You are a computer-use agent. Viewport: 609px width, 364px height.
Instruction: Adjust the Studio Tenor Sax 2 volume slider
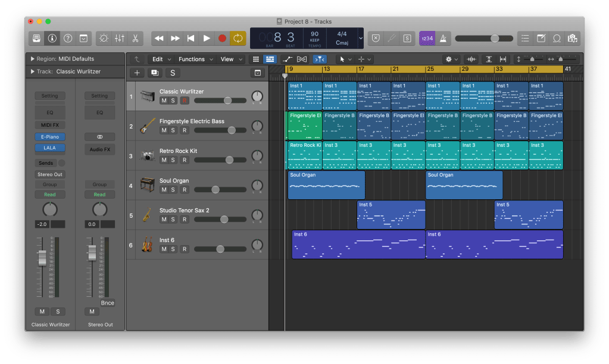coord(224,219)
